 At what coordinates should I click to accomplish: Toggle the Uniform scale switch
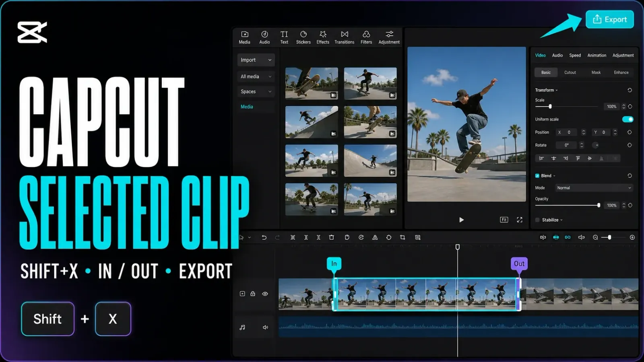[627, 119]
